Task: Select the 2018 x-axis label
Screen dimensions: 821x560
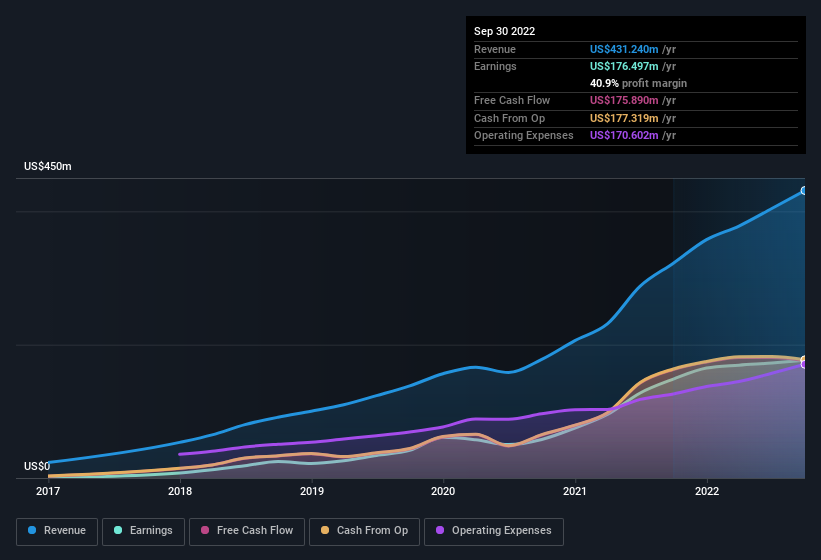Action: [x=180, y=491]
